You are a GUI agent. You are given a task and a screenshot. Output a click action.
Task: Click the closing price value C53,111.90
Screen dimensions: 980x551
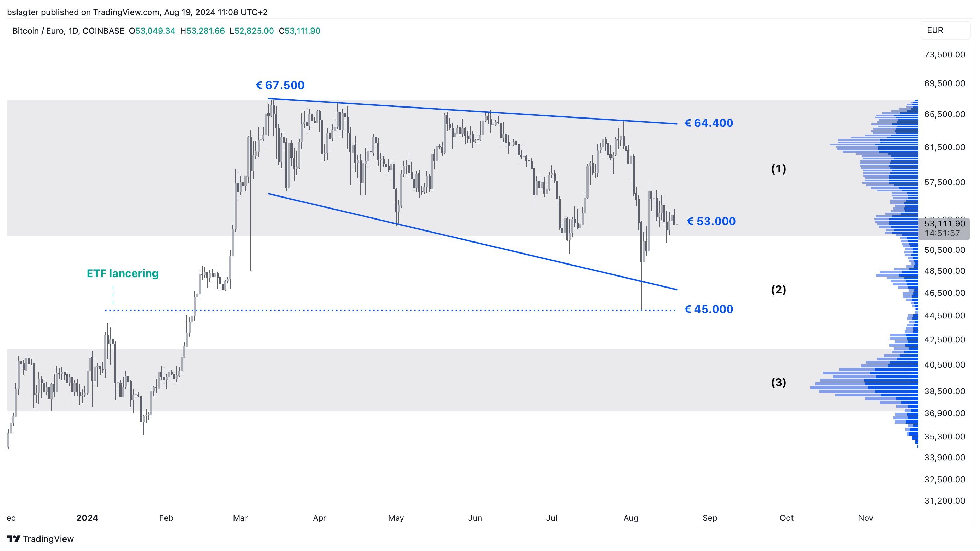299,31
